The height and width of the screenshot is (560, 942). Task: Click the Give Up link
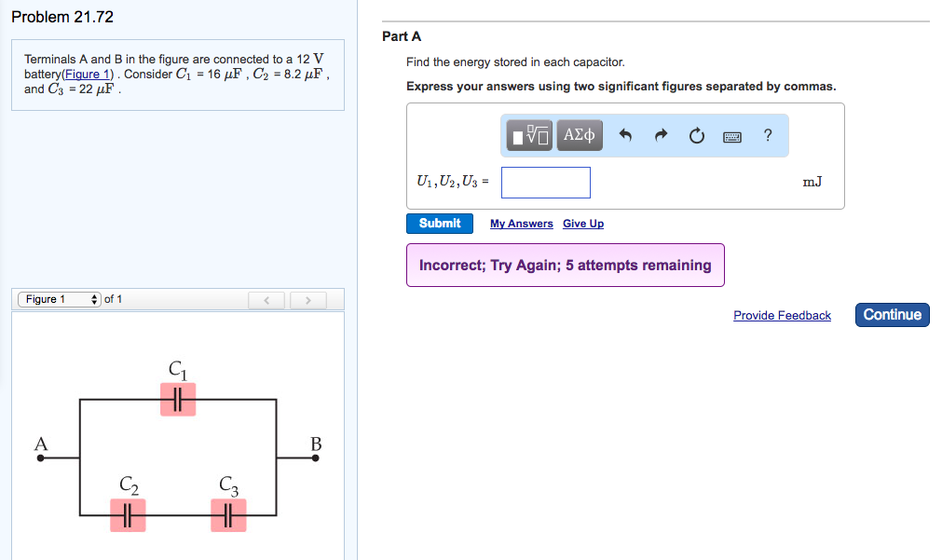pos(582,224)
